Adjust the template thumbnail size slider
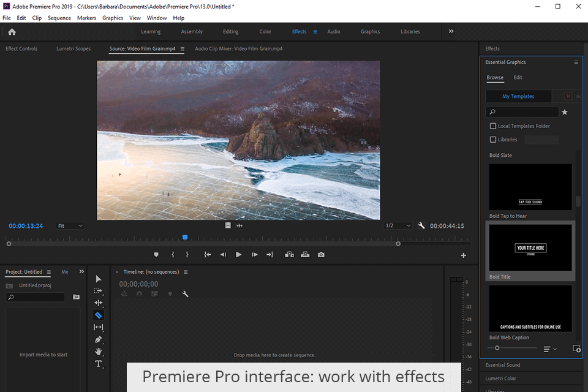The width and height of the screenshot is (588, 392). click(497, 348)
